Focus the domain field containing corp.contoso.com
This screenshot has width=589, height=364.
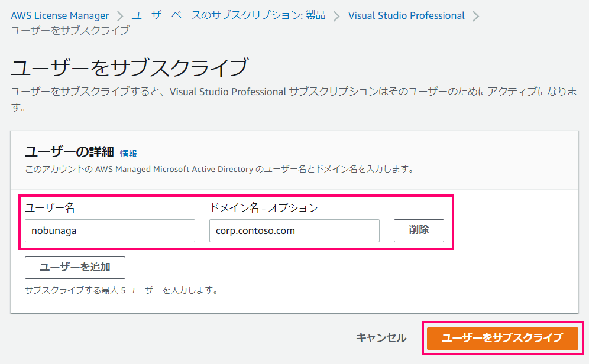294,231
